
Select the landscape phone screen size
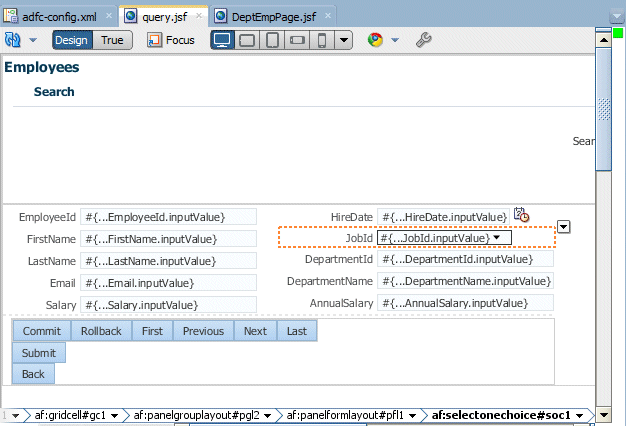297,40
